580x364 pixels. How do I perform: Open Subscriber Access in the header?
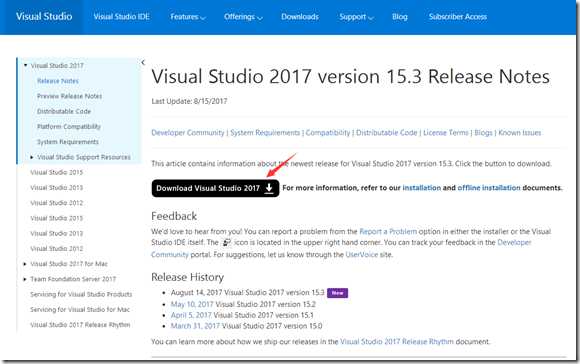458,17
